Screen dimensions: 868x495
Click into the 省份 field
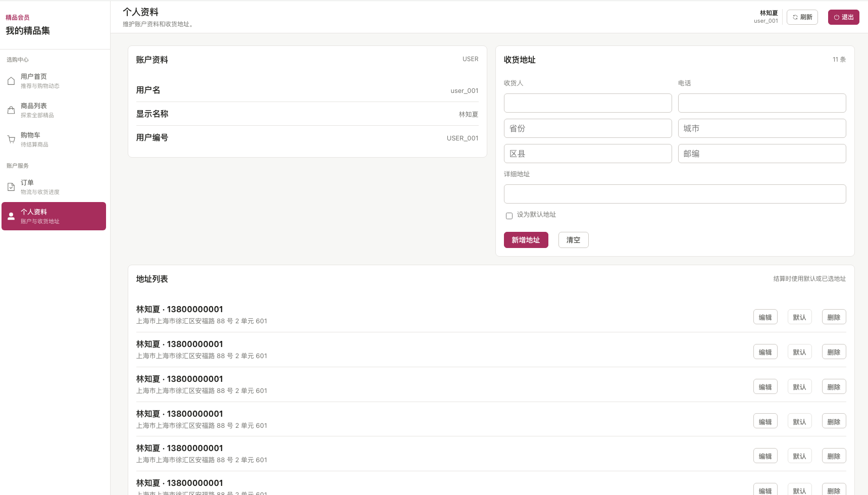588,128
